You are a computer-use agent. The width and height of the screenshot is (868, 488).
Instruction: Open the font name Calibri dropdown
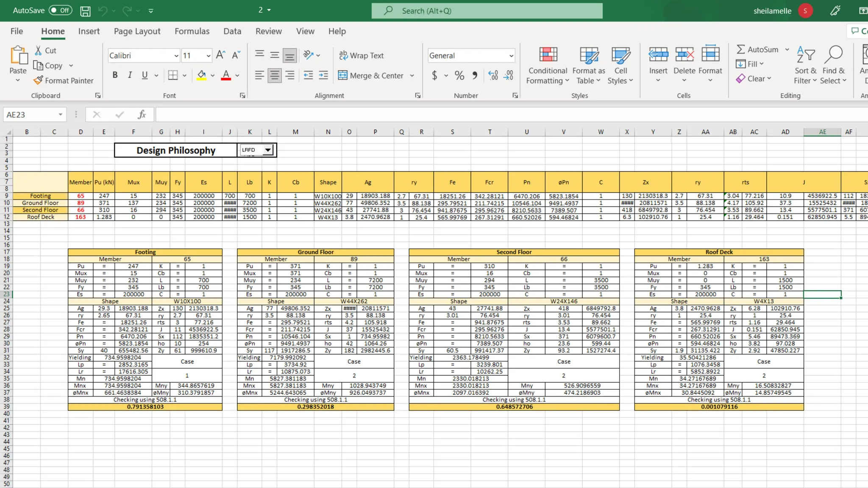(x=176, y=56)
